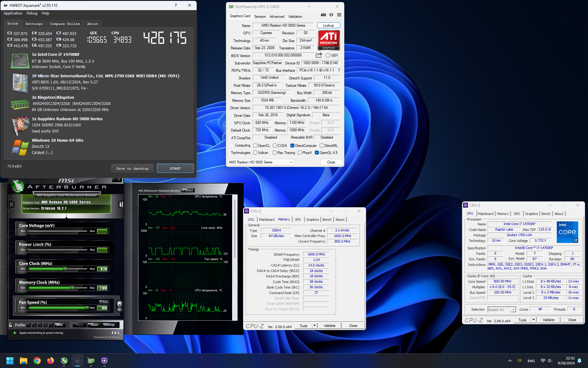Click the Bus Interface question mark icon

tap(339, 70)
